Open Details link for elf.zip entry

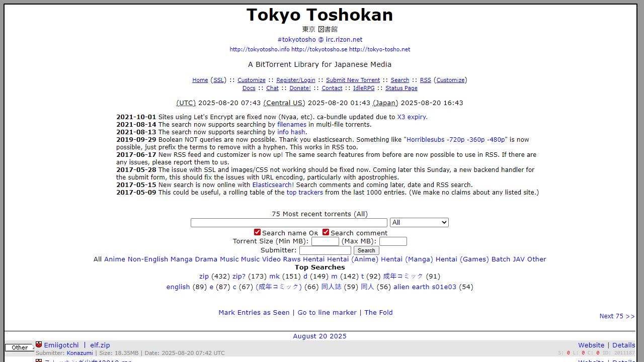624,345
